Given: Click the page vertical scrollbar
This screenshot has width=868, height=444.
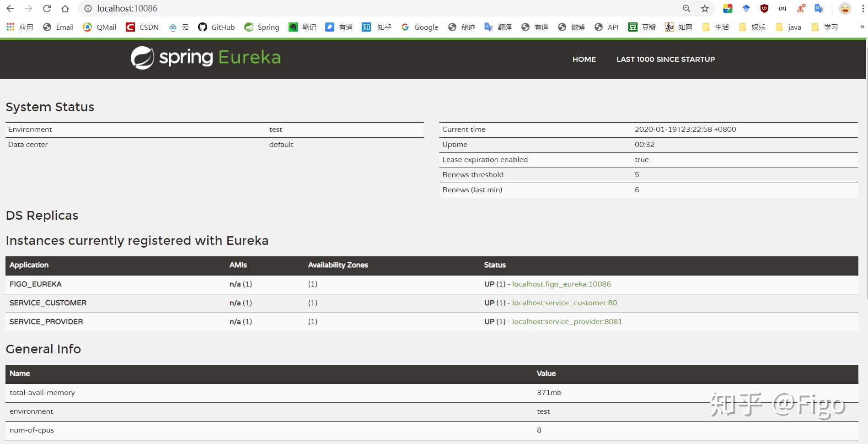Looking at the screenshot, I should pyautogui.click(x=866, y=169).
